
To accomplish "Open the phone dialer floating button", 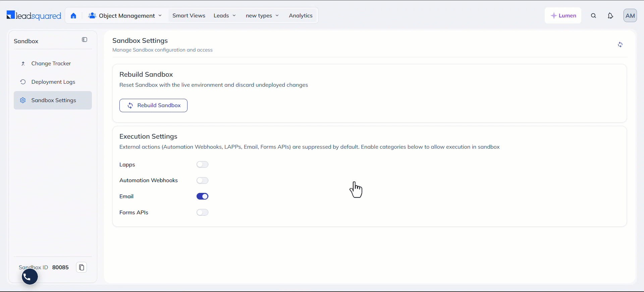I will pyautogui.click(x=30, y=277).
